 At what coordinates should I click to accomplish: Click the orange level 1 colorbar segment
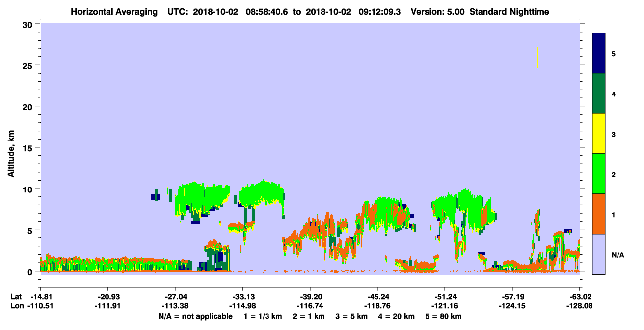(599, 214)
